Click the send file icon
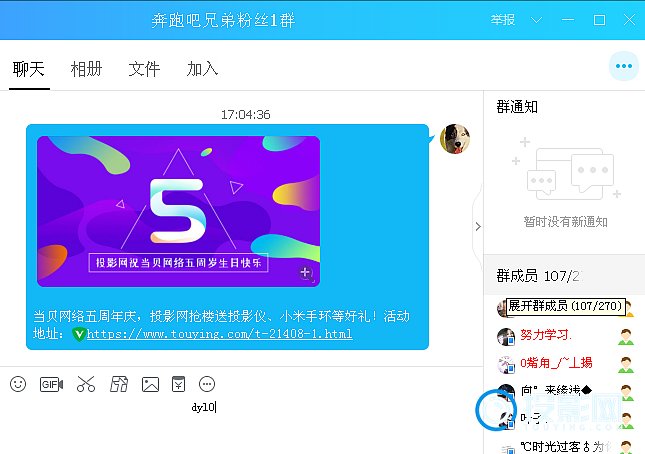Screen dimensions: 645x454 pos(118,384)
